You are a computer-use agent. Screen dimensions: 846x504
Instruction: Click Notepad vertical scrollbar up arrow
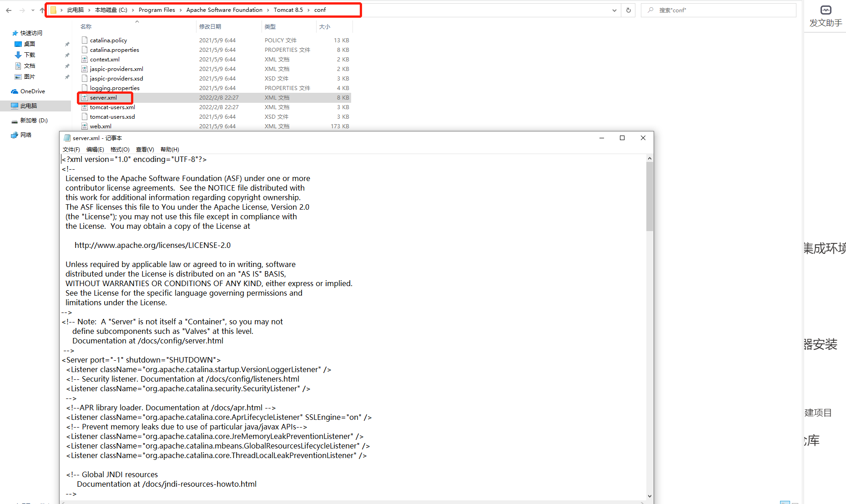coord(650,158)
